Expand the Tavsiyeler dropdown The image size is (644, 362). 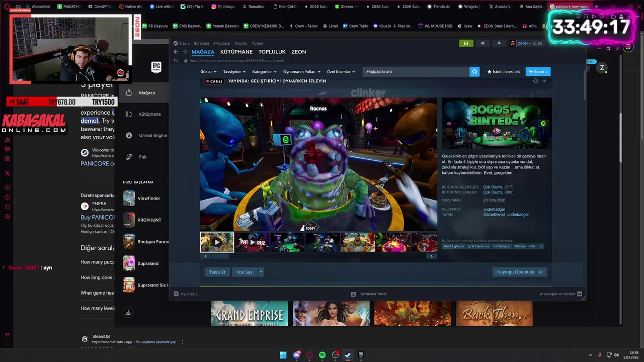(234, 72)
